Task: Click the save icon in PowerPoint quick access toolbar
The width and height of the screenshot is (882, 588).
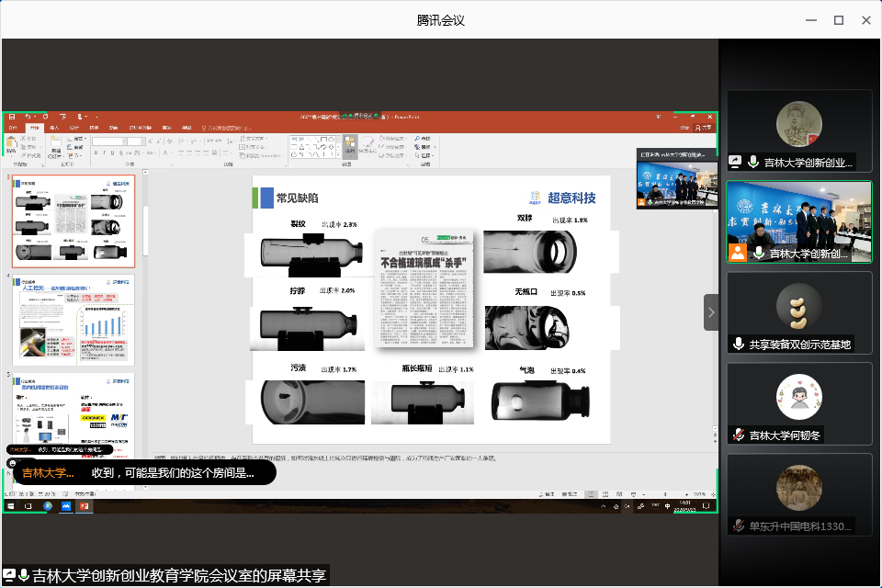Action: point(11,117)
